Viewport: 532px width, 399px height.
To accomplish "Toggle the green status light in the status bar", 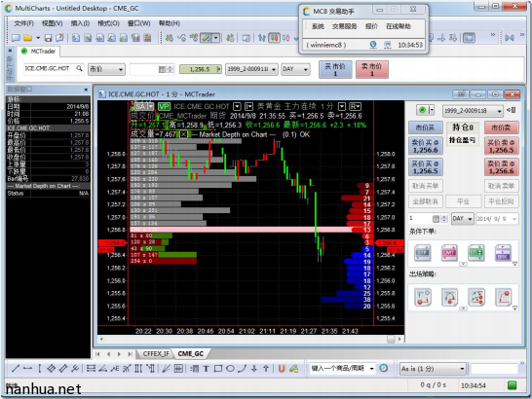I will [512, 385].
